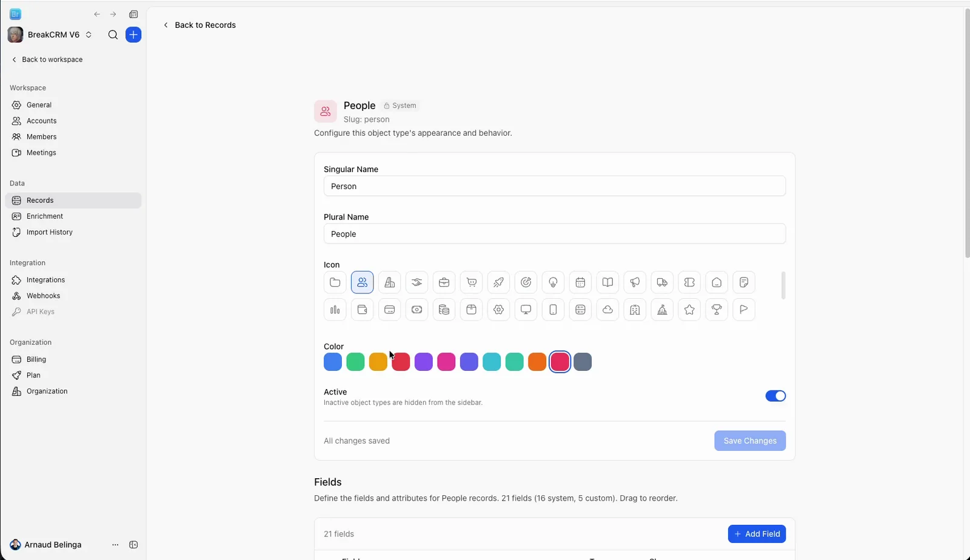970x560 pixels.
Task: Toggle the Active switch off
Action: 775,396
